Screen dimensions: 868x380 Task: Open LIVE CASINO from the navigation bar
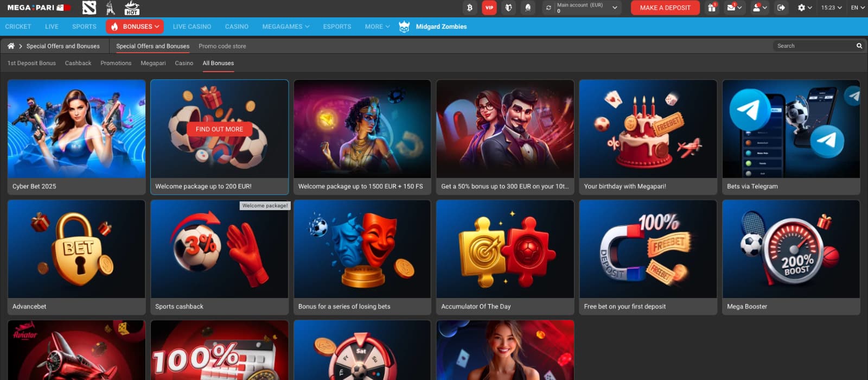[x=192, y=27]
